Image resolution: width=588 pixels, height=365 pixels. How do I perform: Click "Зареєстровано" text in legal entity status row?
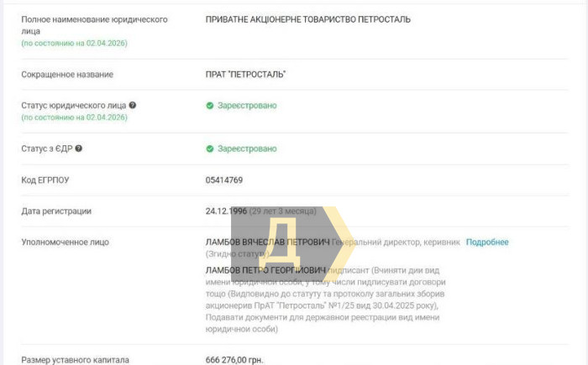[x=247, y=106]
